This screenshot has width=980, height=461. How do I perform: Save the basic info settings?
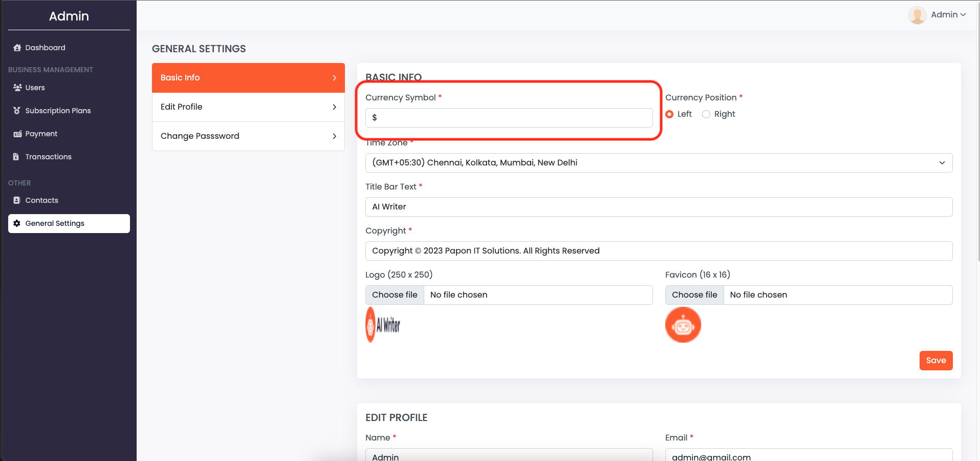coord(935,361)
